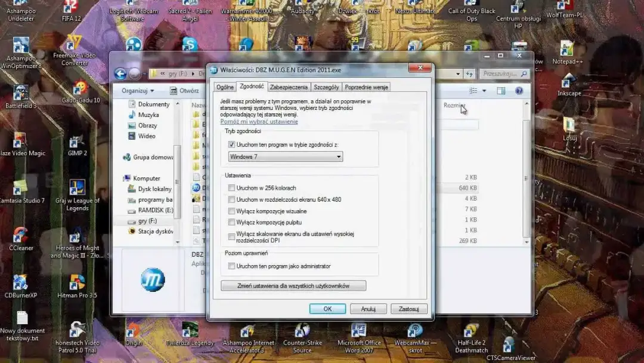Viewport: 644px width, 363px height.
Task: Switch to the Szczegóły tab
Action: (x=326, y=87)
